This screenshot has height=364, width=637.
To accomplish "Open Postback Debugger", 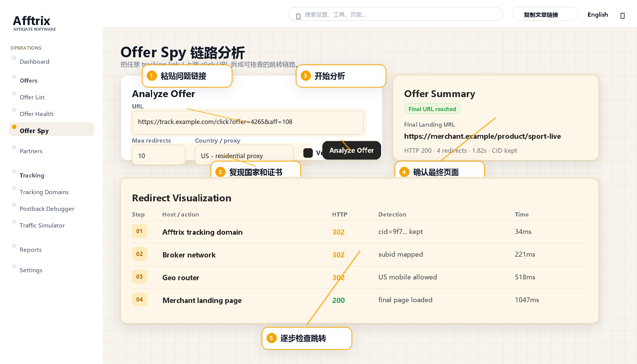I will pos(47,209).
